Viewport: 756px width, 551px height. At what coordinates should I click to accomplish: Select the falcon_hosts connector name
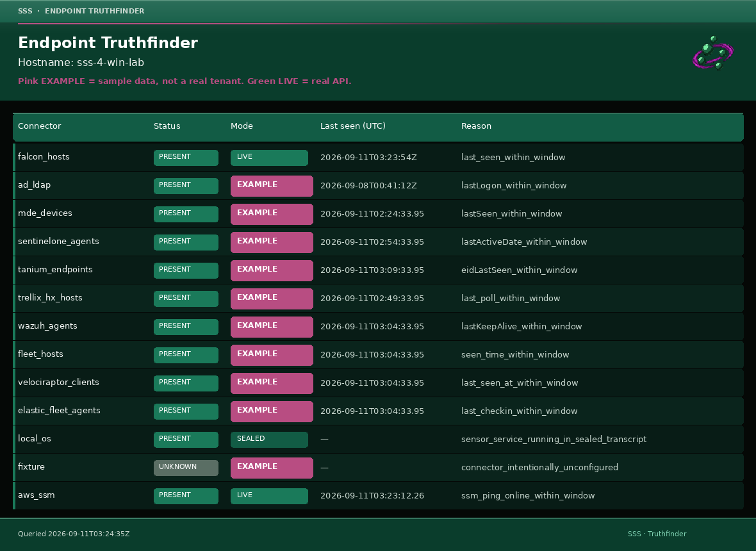click(x=44, y=157)
